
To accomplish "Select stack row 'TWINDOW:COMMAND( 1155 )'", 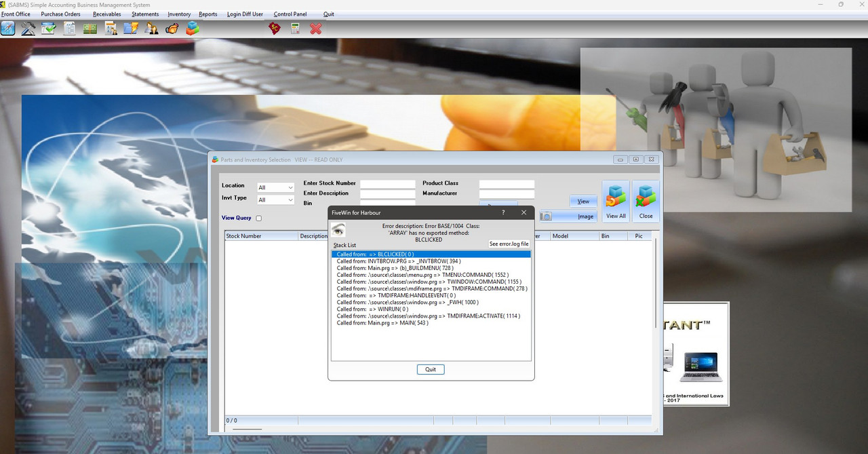I will tap(431, 282).
